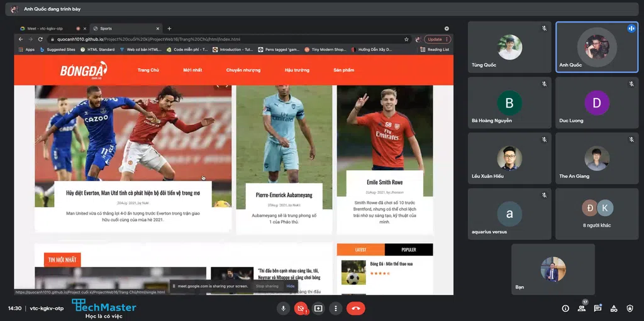The image size is (644, 321).
Task: Open Pierre-Emerick Aubameyang article title
Action: [x=284, y=195]
